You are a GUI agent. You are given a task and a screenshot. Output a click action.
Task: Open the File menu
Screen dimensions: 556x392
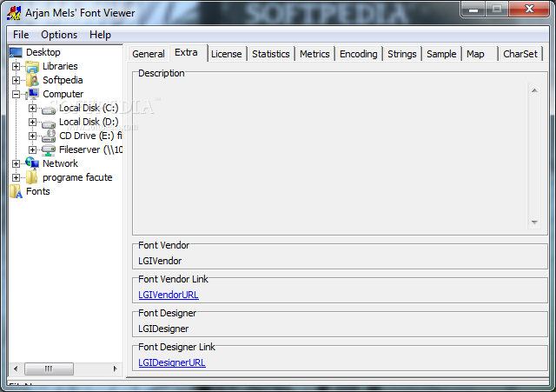(21, 35)
